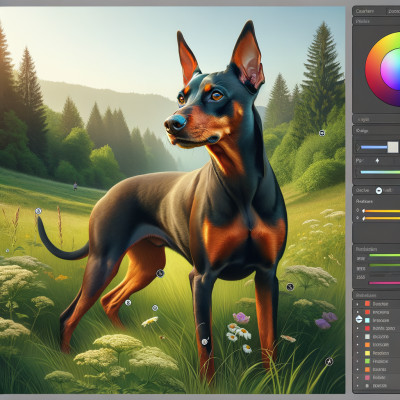The image size is (400, 400).
Task: Expand the green swatch row arrow
Action: 358,361
